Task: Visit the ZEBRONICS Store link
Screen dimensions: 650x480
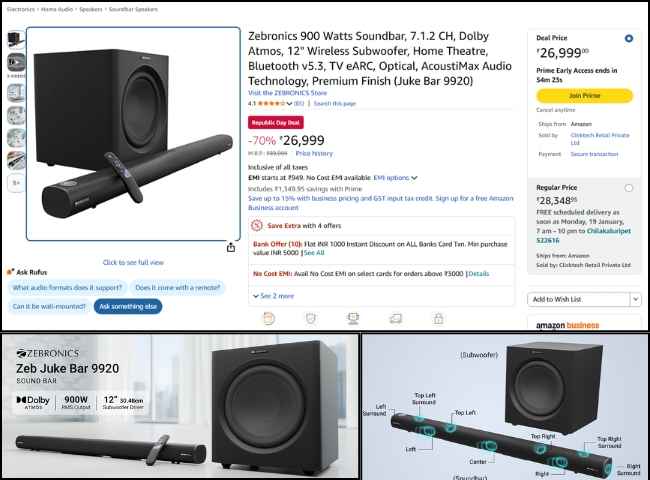Action: (x=287, y=93)
